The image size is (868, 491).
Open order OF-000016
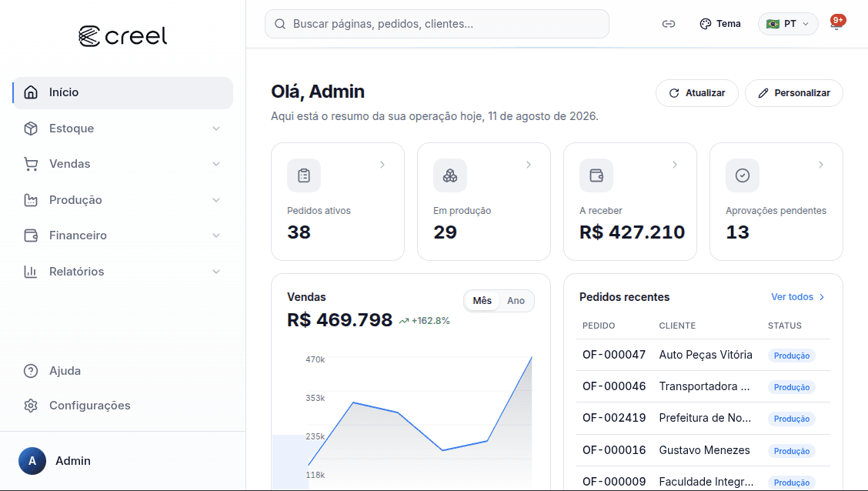coord(614,450)
